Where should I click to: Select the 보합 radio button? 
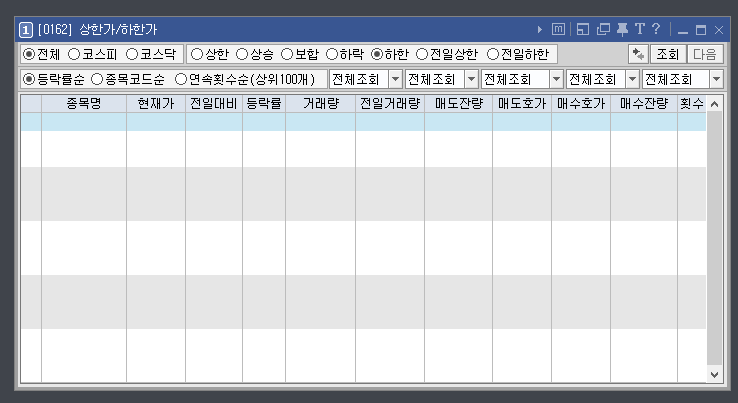(287, 54)
